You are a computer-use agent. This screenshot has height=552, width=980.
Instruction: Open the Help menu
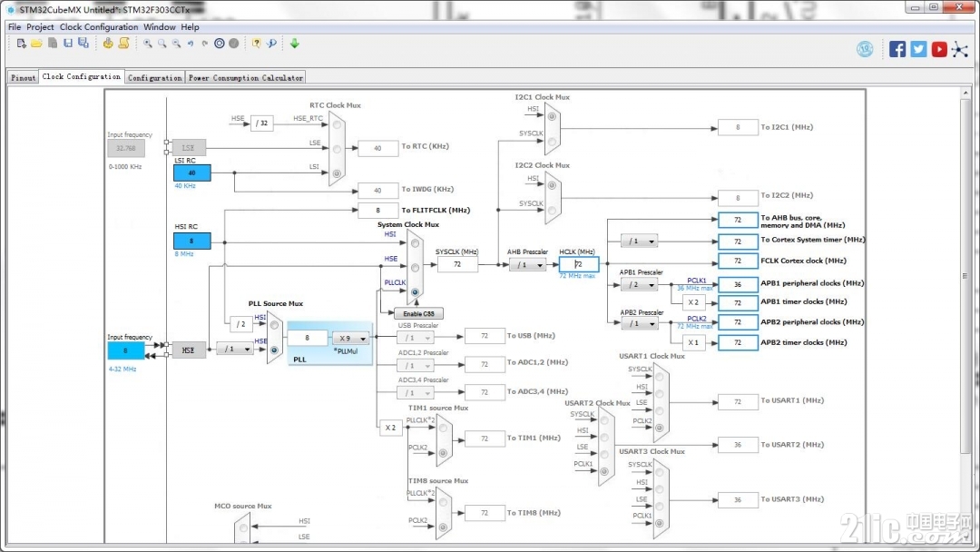190,27
